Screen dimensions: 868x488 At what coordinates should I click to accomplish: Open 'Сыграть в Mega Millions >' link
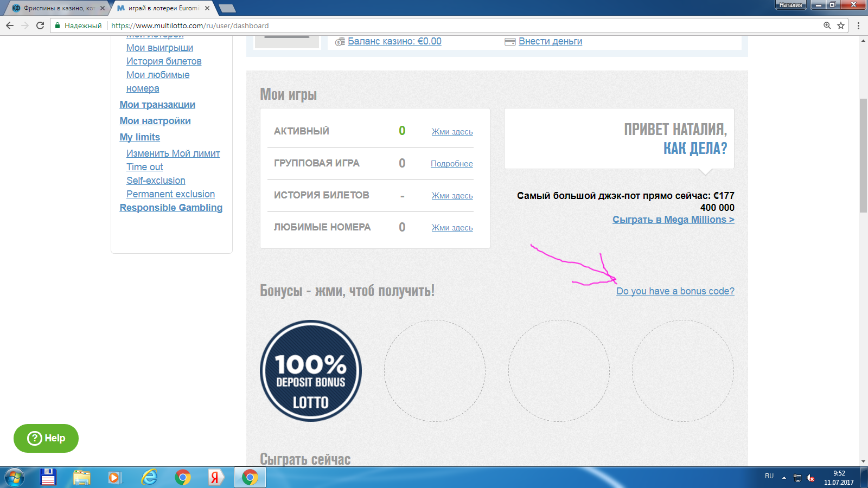coord(673,220)
